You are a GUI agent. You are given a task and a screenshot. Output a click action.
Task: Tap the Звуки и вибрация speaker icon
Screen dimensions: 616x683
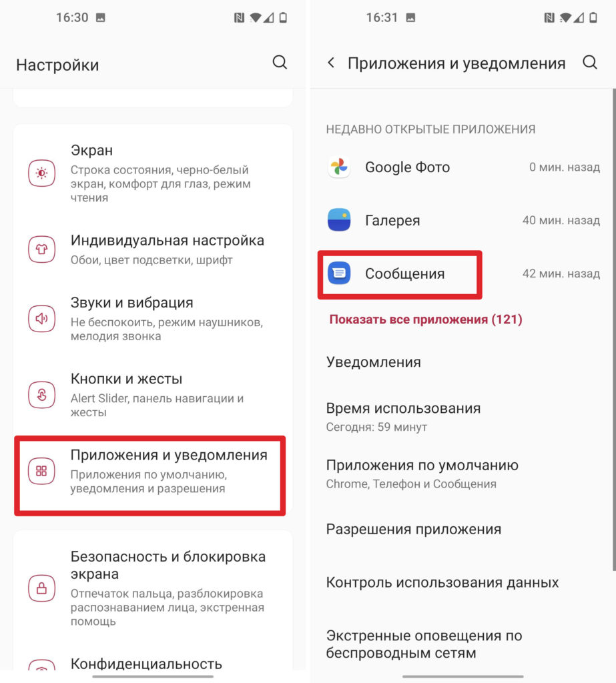coord(42,318)
